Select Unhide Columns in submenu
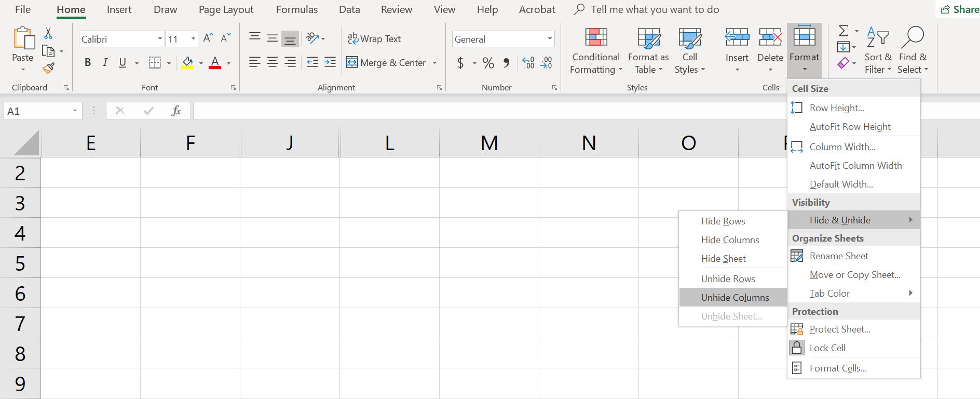This screenshot has height=399, width=980. click(733, 298)
